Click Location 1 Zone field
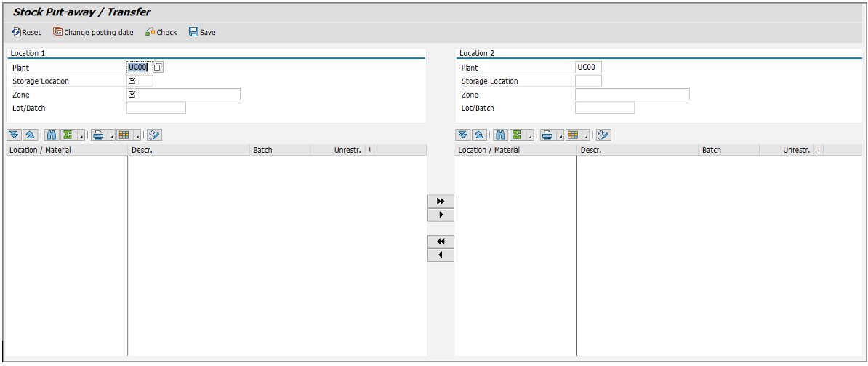Image resolution: width=868 pixels, height=366 pixels. coord(183,94)
